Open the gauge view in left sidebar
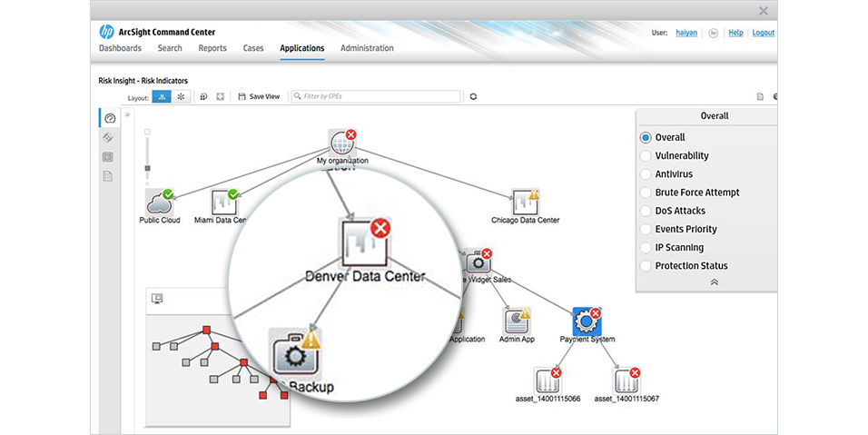Viewport: 868px width, 435px height. [110, 118]
